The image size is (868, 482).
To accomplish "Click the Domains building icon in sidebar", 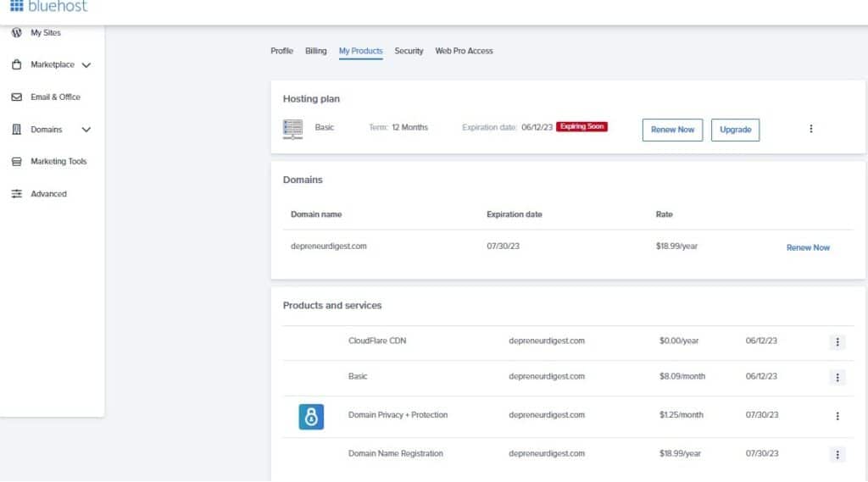I will (x=16, y=130).
